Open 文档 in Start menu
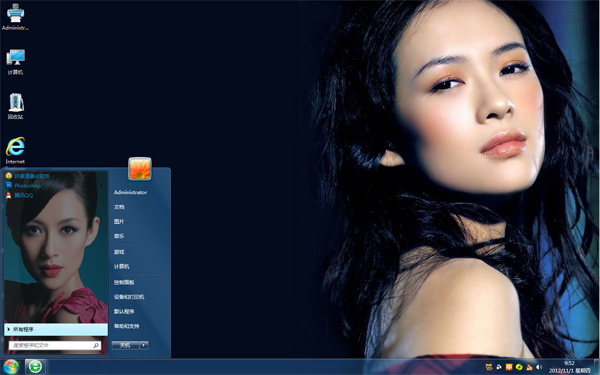The width and height of the screenshot is (600, 375). point(119,207)
